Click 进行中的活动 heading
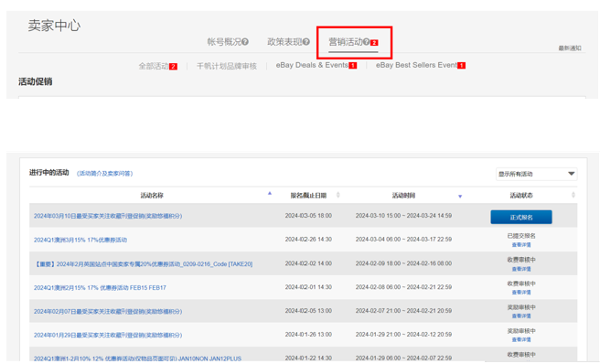Image resolution: width=600 pixels, height=364 pixels. (49, 173)
